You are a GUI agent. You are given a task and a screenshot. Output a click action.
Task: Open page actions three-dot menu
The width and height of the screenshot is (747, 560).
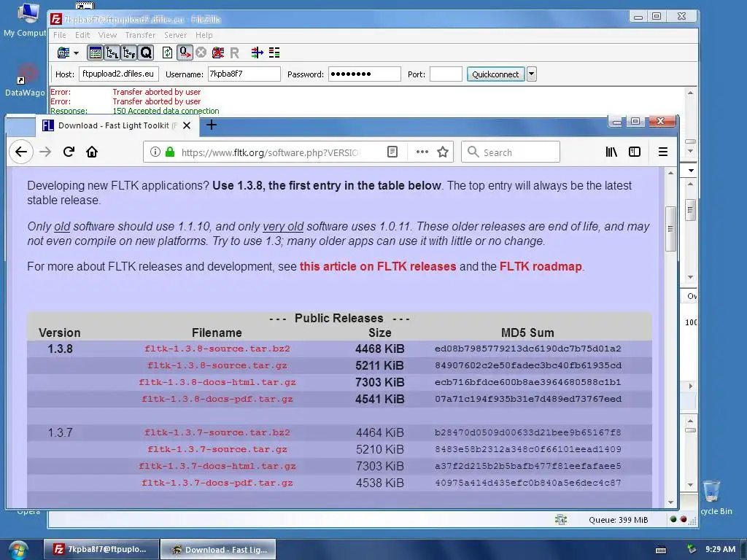(422, 152)
